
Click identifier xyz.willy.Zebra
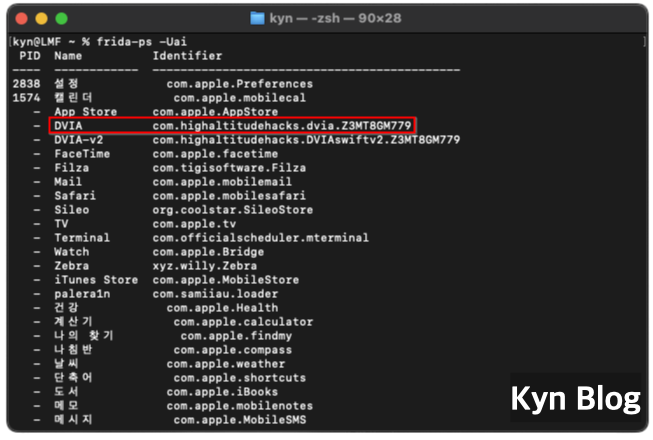click(204, 266)
